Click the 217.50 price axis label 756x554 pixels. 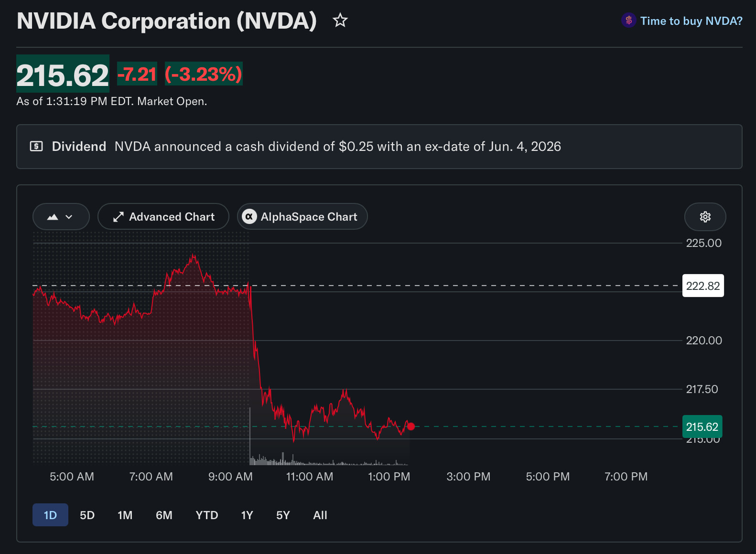702,389
